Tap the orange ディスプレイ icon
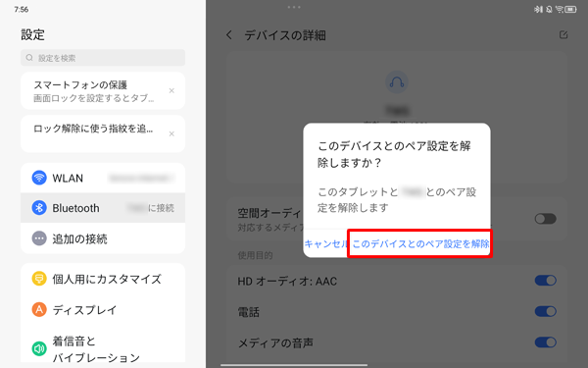The image size is (588, 368). click(39, 310)
